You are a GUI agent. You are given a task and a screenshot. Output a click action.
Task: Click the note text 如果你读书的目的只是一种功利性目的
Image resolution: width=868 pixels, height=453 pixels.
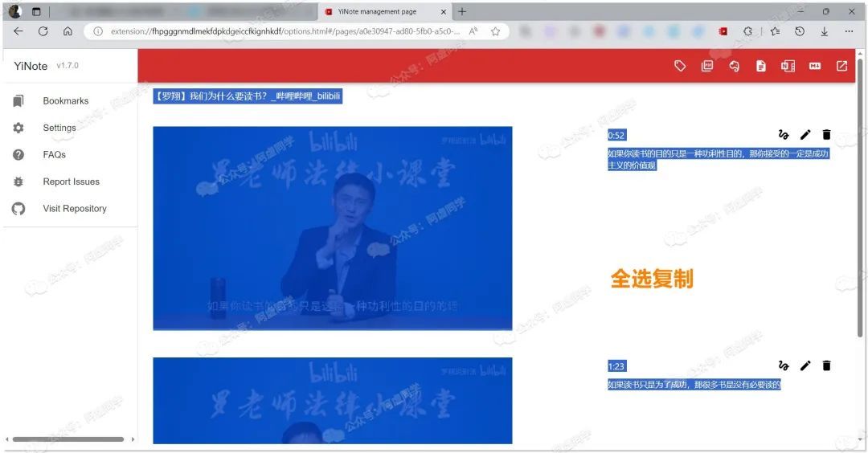[718, 159]
